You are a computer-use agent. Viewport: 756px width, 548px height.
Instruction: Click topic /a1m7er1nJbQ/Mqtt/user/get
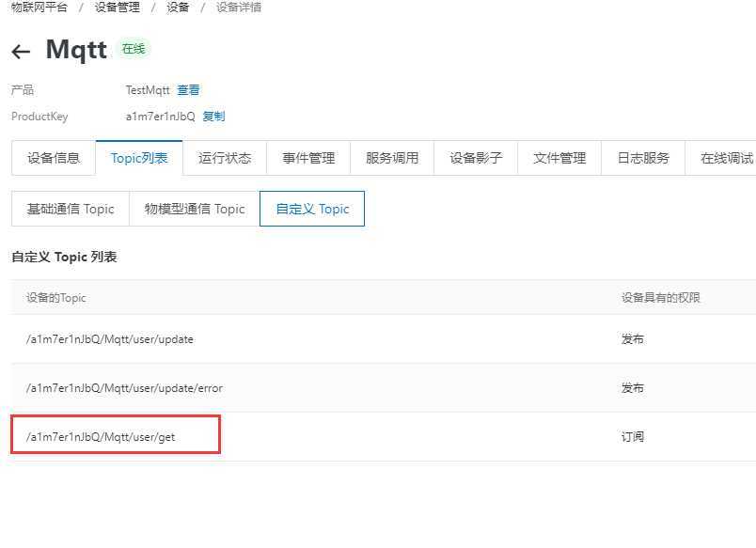[x=101, y=437]
